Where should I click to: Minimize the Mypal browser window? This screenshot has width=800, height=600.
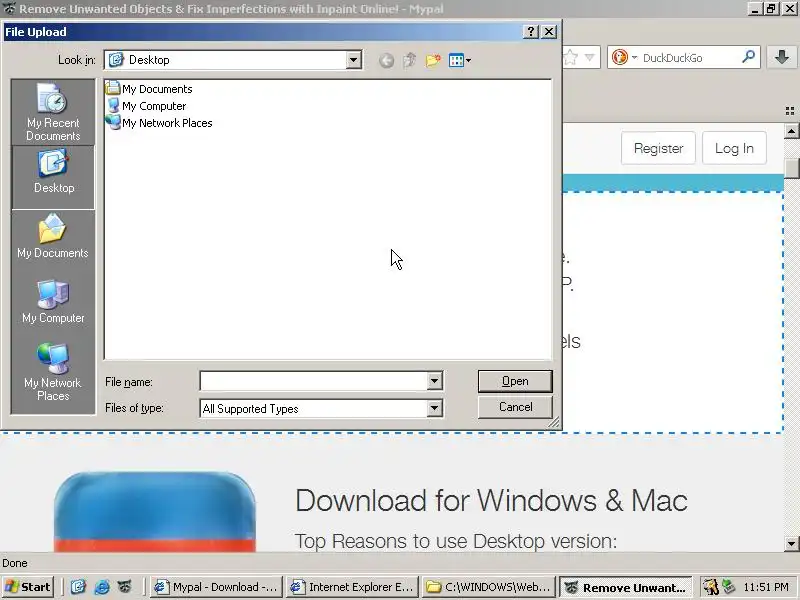[756, 9]
